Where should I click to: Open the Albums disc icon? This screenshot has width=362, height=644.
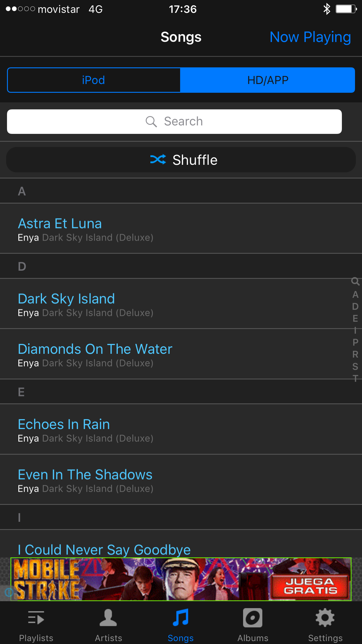pos(253,618)
